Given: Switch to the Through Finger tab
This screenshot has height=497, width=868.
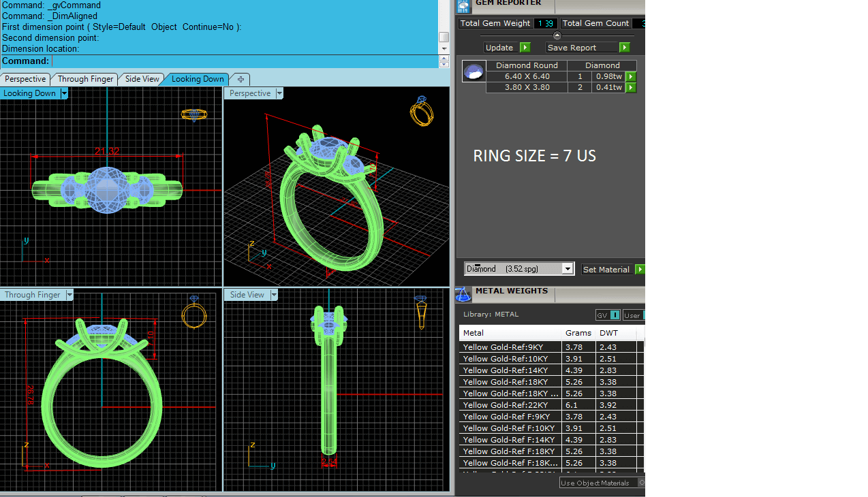Looking at the screenshot, I should pyautogui.click(x=85, y=79).
